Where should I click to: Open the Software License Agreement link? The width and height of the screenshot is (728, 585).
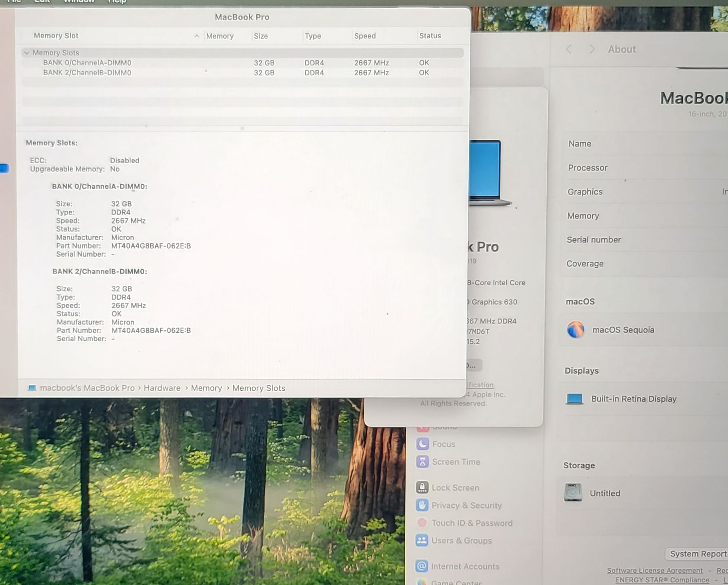coord(655,570)
